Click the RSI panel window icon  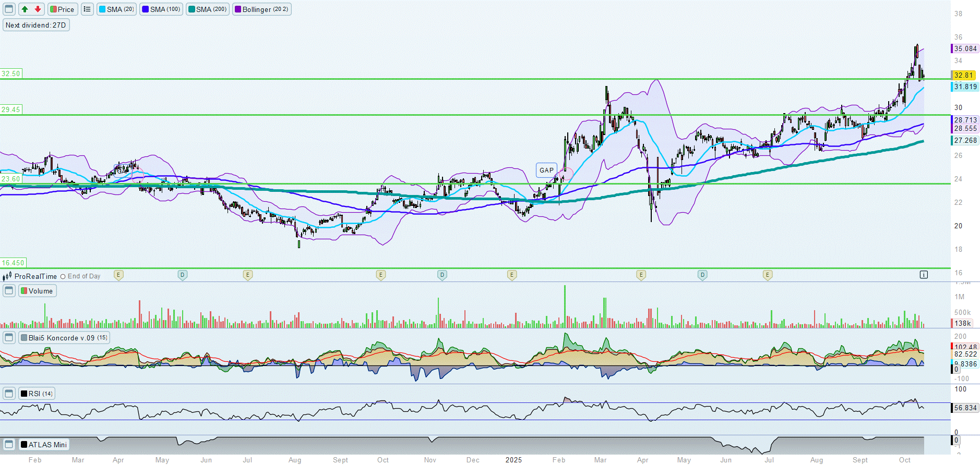(9, 394)
